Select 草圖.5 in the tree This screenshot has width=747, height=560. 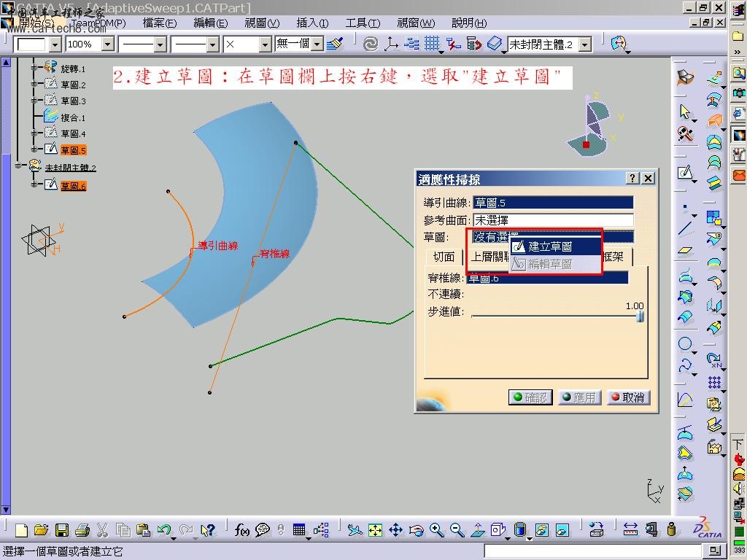[73, 150]
